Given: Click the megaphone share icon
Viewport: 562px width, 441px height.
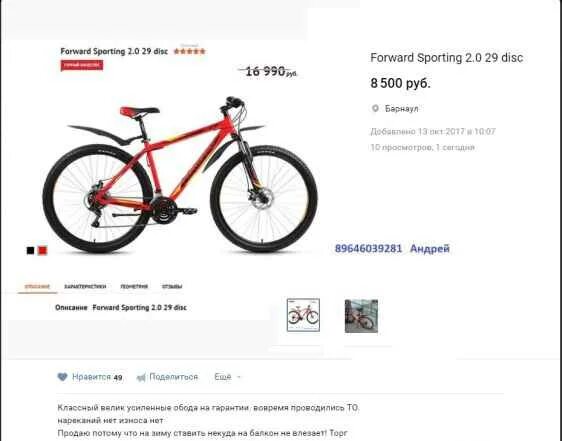Looking at the screenshot, I should (x=141, y=377).
